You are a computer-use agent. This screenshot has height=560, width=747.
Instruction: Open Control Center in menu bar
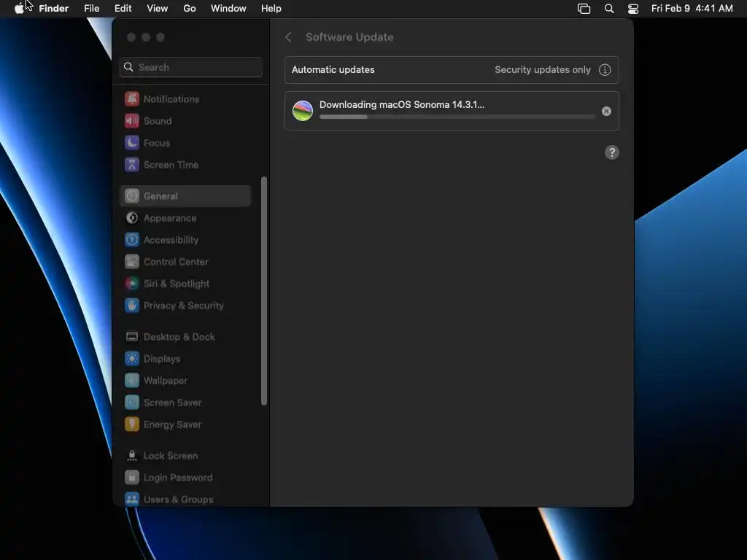coord(633,9)
